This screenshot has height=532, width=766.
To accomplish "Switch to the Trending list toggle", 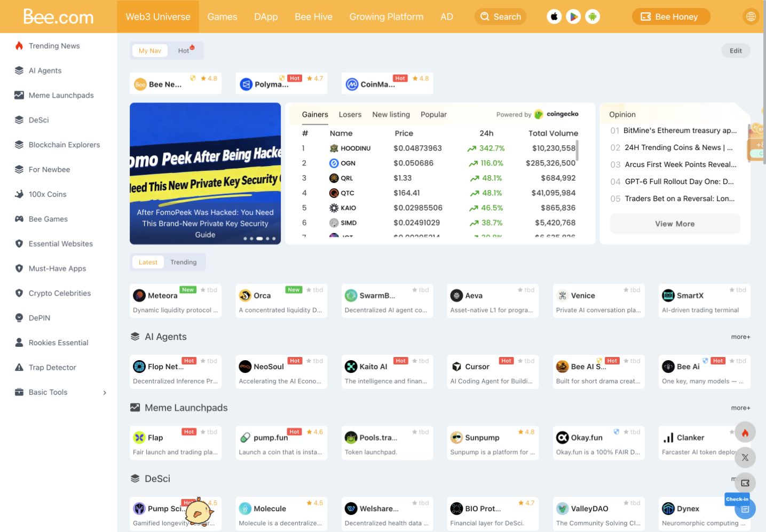I will (184, 262).
